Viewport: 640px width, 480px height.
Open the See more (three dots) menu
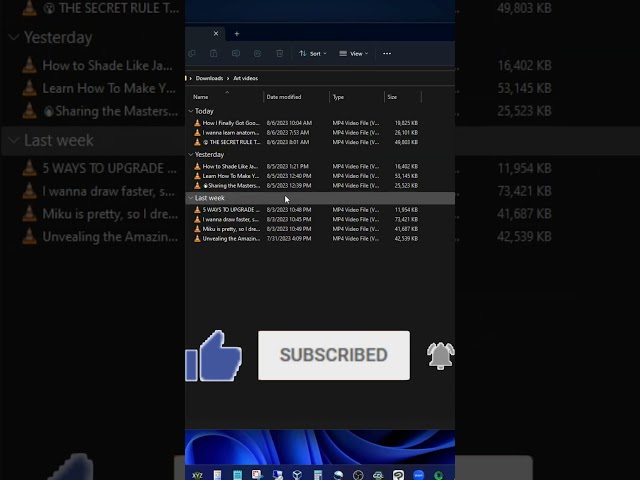387,53
